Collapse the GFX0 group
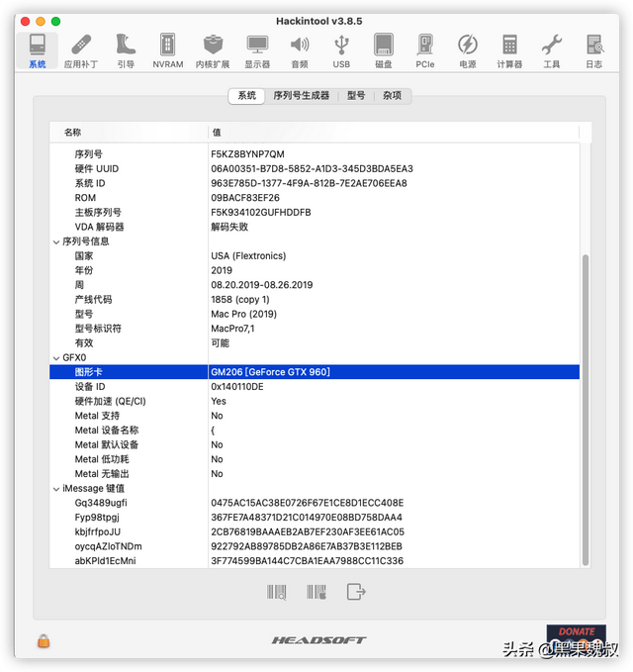 [56, 358]
